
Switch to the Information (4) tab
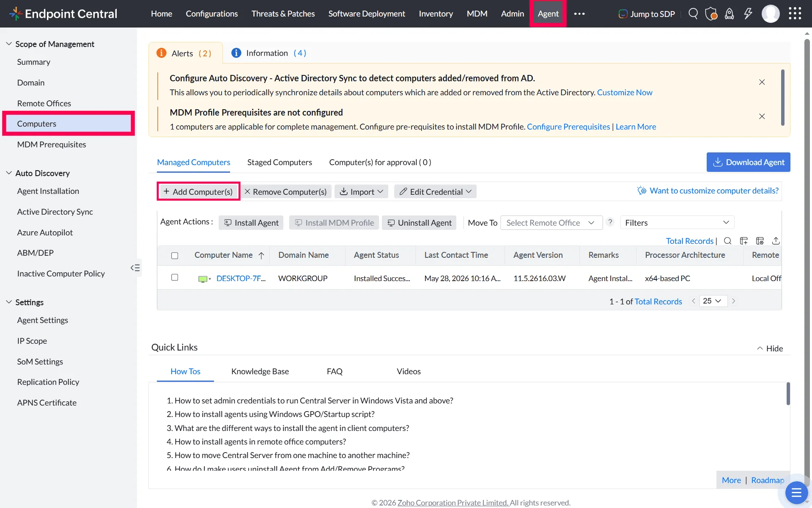pyautogui.click(x=269, y=53)
